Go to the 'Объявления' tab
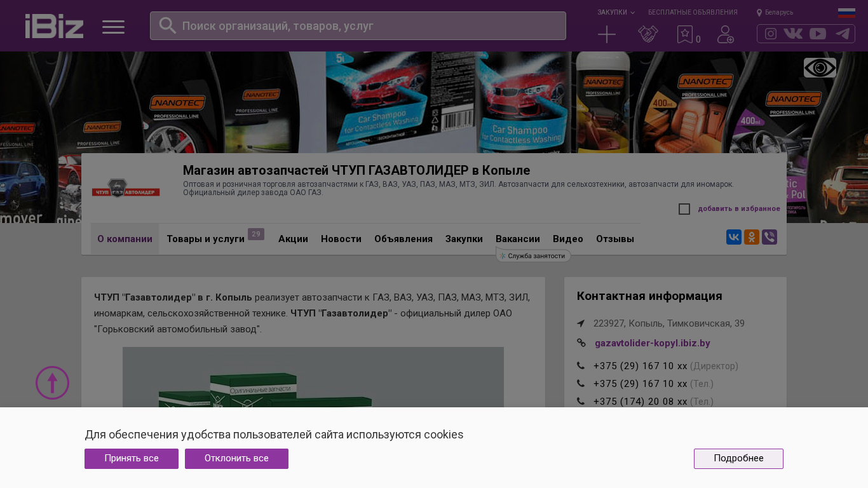This screenshot has height=488, width=868. click(403, 239)
